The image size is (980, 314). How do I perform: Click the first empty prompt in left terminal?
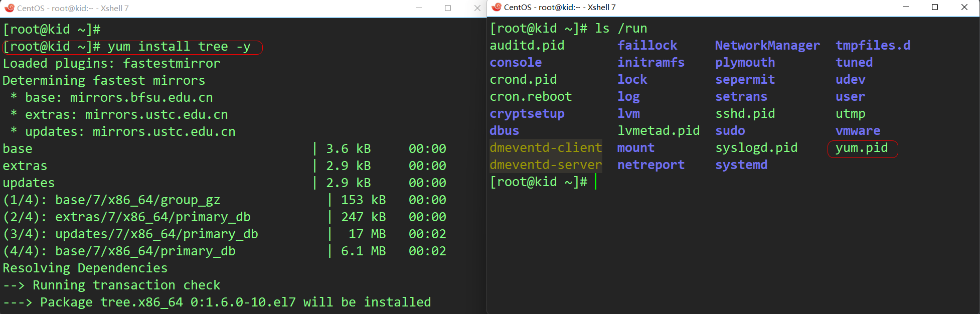tap(52, 30)
